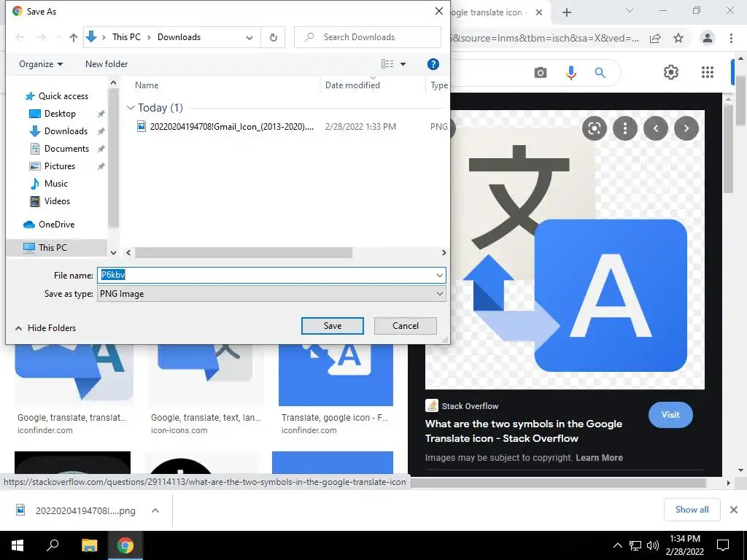Search by image with camera icon

coord(541,72)
